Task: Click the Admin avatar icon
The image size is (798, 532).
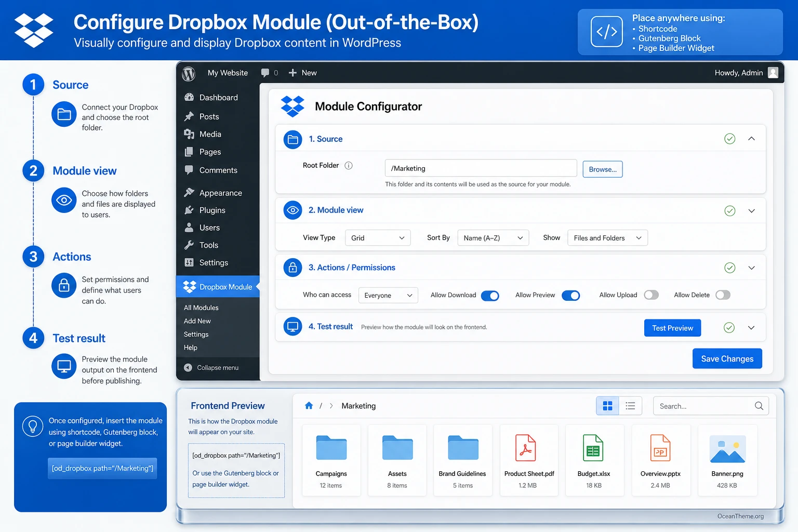Action: click(773, 73)
